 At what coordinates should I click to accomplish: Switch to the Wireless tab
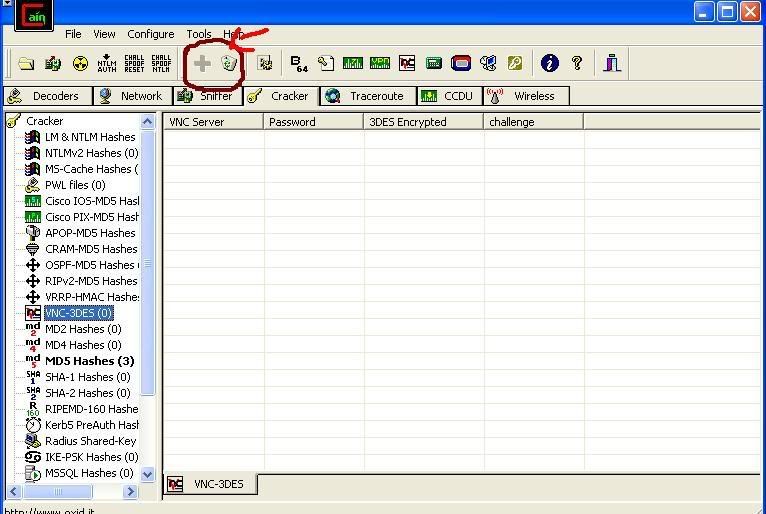click(x=526, y=96)
